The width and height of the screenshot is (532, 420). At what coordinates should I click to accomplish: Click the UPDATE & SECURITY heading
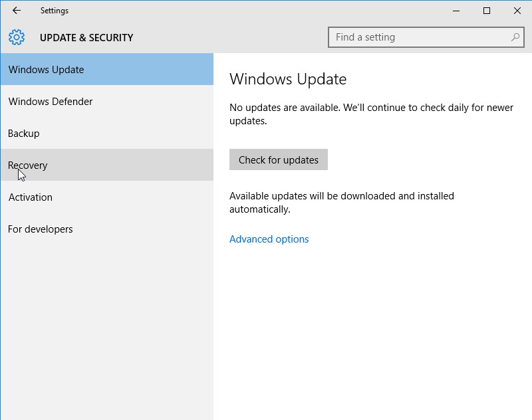[x=86, y=37]
